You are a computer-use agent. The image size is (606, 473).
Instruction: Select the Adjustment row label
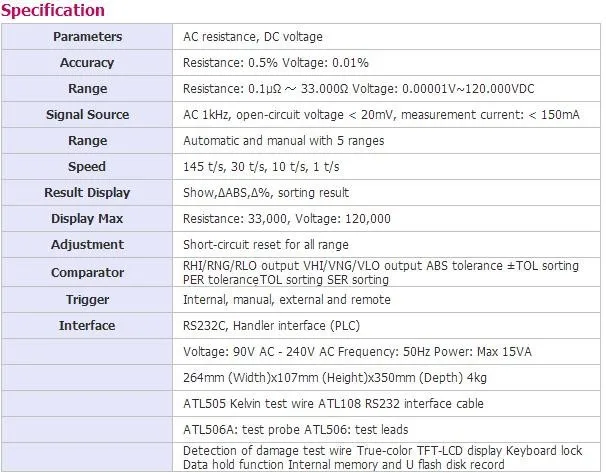click(x=87, y=245)
